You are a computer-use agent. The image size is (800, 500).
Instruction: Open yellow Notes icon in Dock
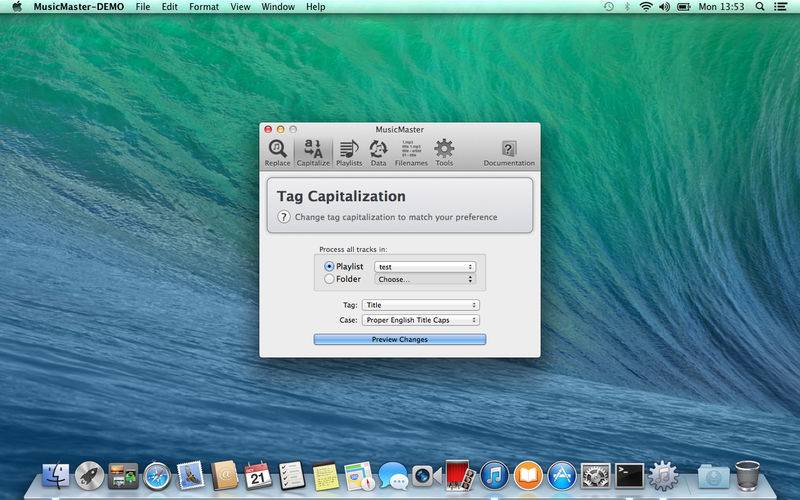[x=326, y=476]
